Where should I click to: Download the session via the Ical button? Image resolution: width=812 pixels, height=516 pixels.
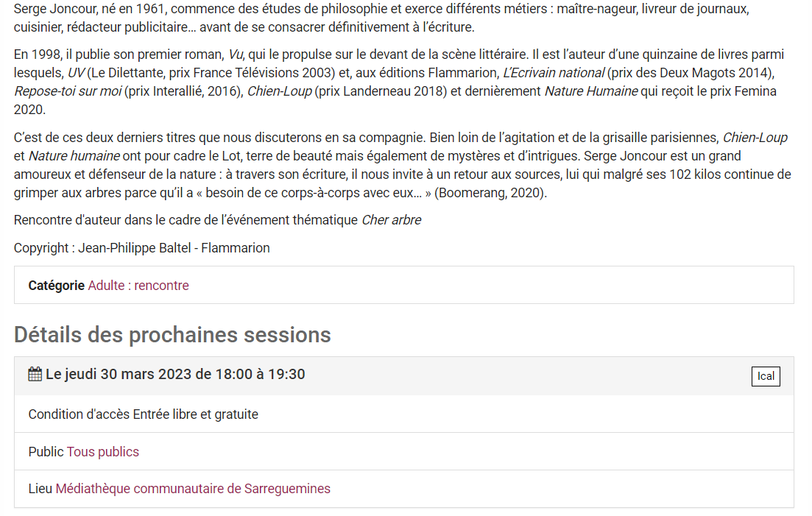tap(766, 376)
